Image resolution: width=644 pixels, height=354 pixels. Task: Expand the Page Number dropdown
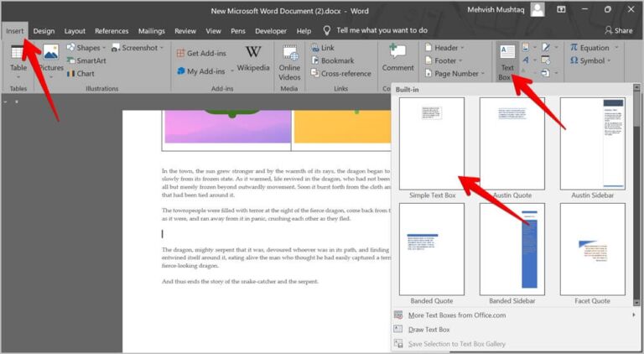(x=455, y=73)
